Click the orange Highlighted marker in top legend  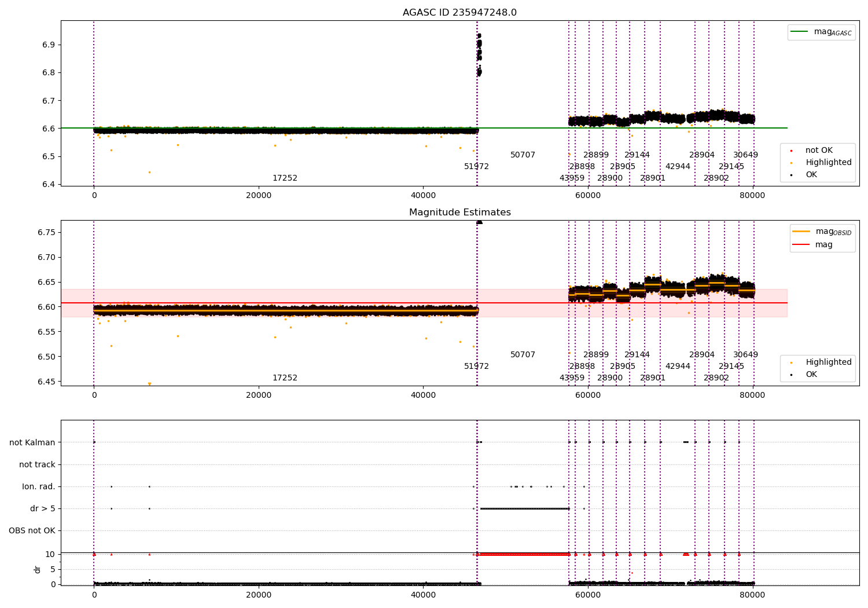point(791,163)
